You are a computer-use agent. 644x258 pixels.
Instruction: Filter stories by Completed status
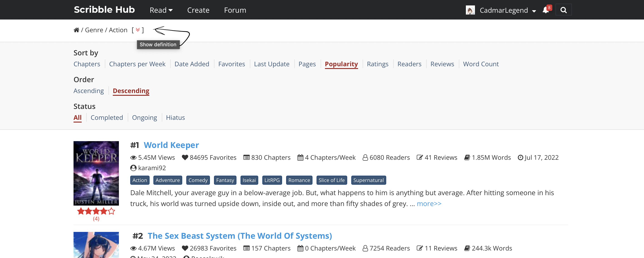click(107, 117)
